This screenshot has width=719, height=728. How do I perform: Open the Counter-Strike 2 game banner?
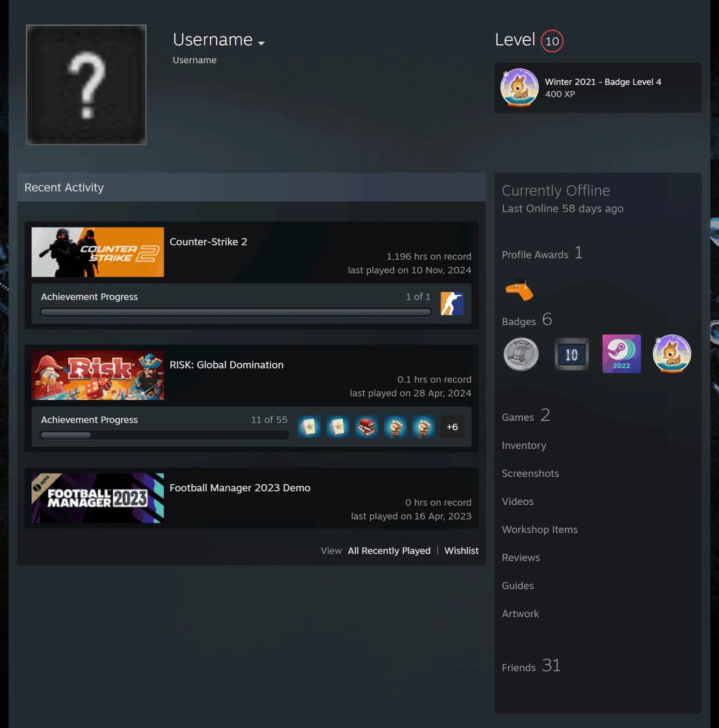point(98,252)
